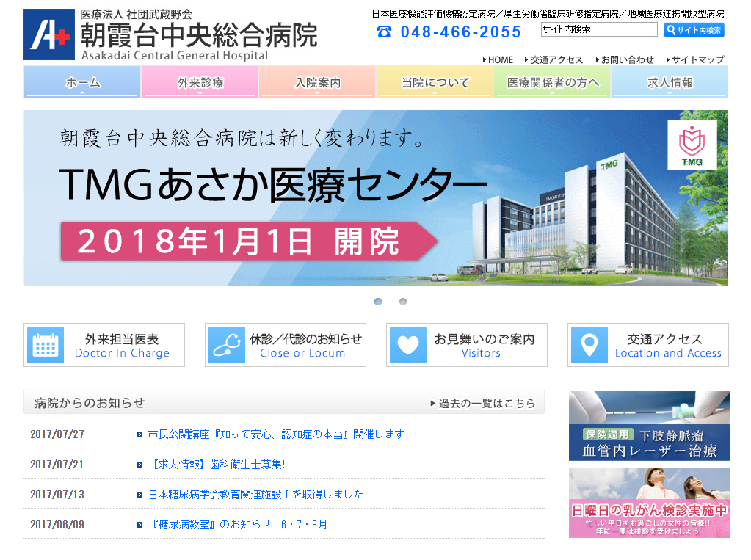The height and width of the screenshot is (560, 751).
Task: Open 市民公開講座 認知症 news link
Action: coord(276,434)
